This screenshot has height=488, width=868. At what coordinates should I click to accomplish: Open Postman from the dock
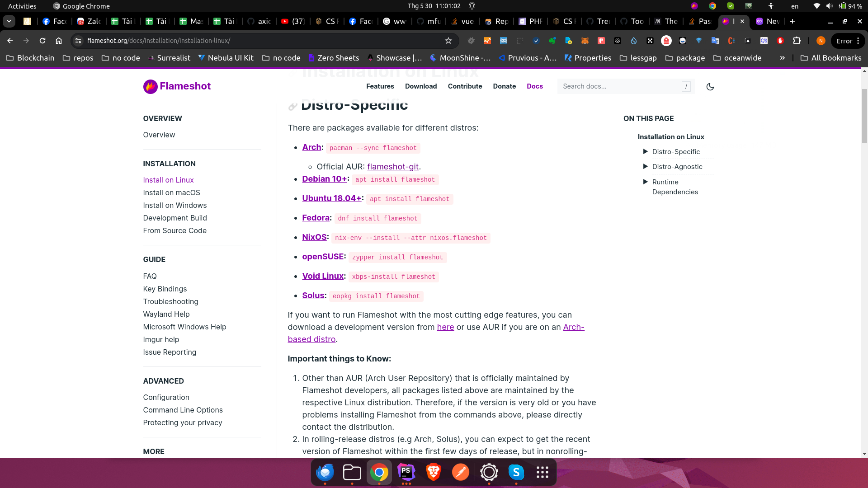pos(461,472)
